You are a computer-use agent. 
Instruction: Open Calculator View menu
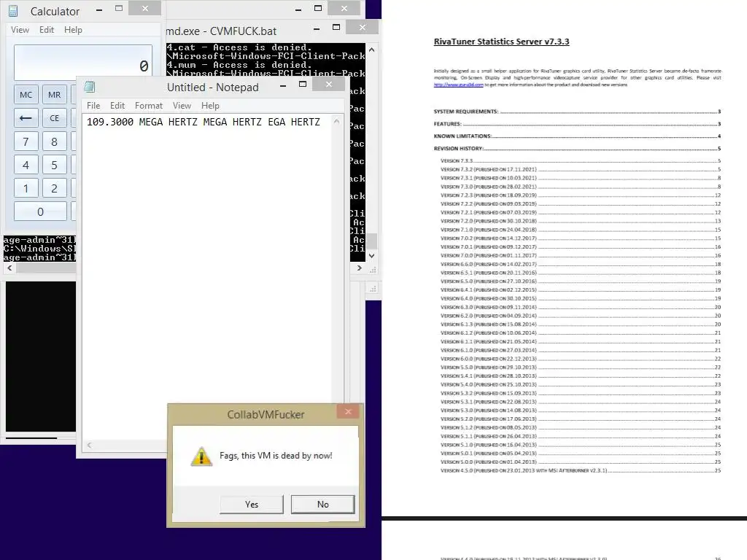[x=20, y=29]
